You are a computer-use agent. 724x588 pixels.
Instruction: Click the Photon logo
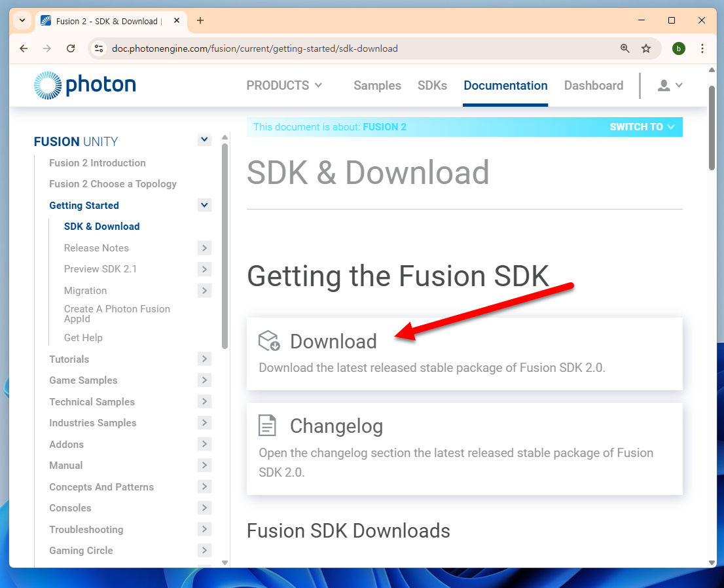85,86
